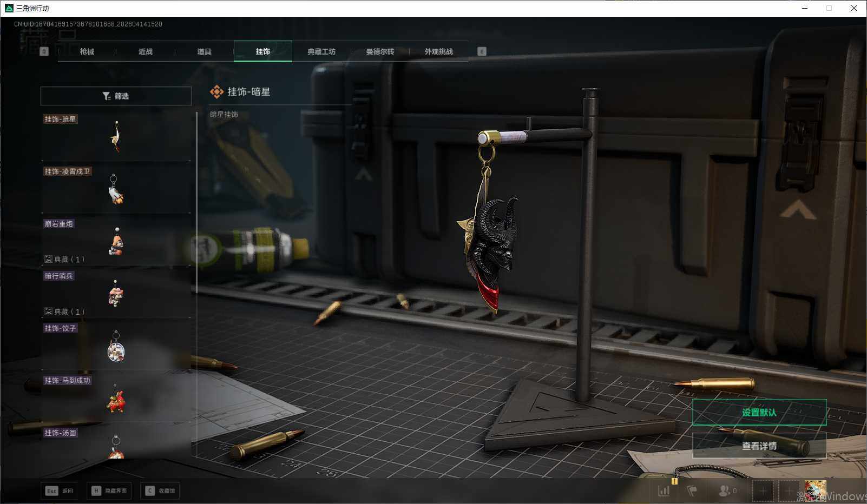The width and height of the screenshot is (867, 504).
Task: Close the 三角洲行动 window
Action: pyautogui.click(x=854, y=8)
